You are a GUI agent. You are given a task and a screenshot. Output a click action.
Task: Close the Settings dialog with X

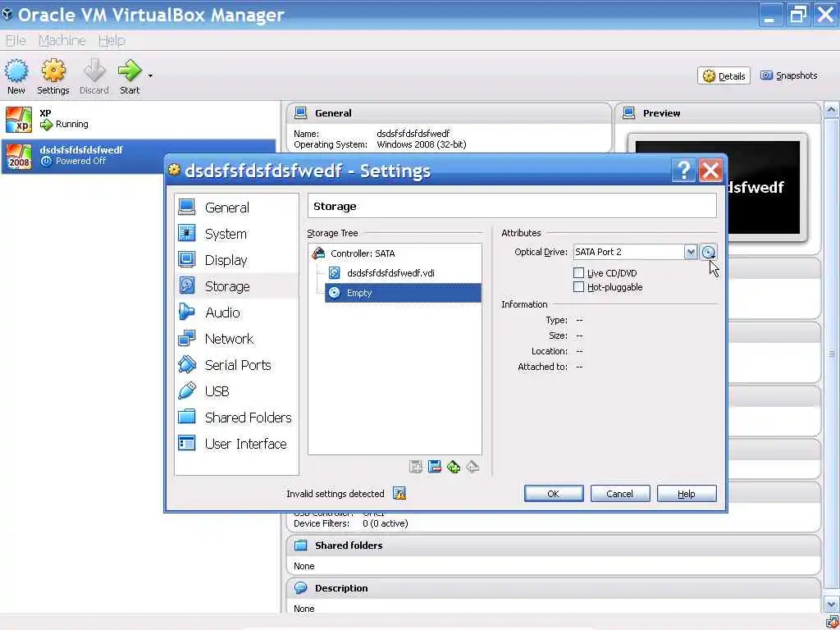pos(710,171)
